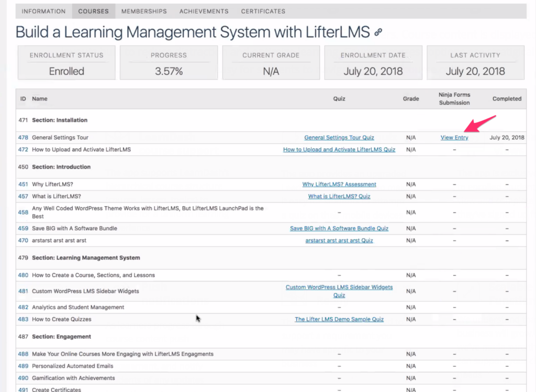
Task: Click the Current Grade N/A value
Action: tap(271, 71)
